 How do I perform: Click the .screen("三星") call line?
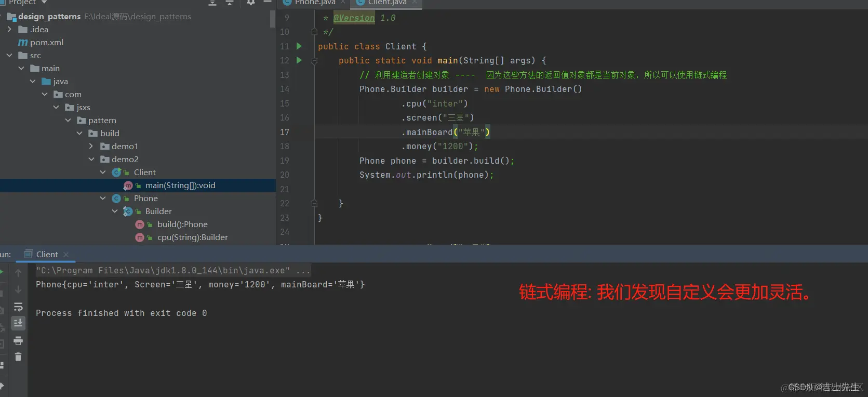(437, 118)
